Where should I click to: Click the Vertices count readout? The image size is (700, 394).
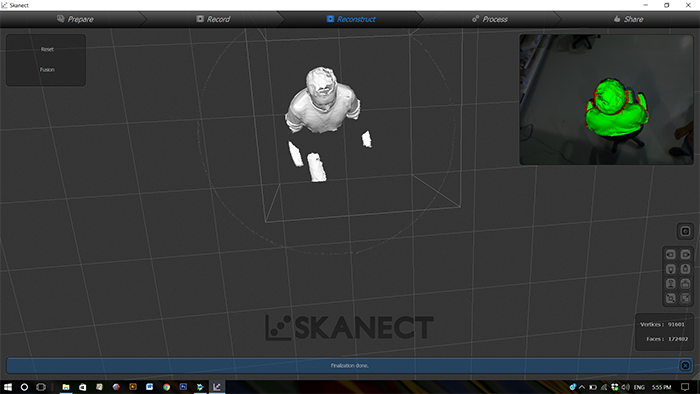pos(662,324)
